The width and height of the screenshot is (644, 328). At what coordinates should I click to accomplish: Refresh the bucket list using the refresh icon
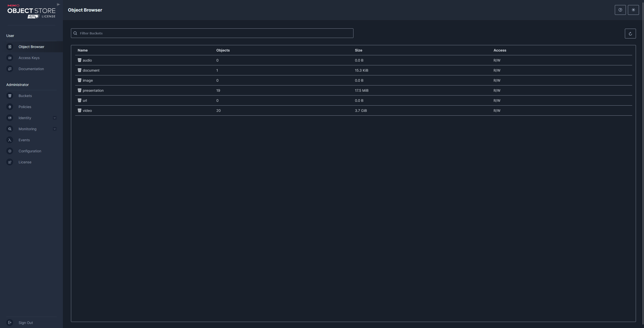630,34
